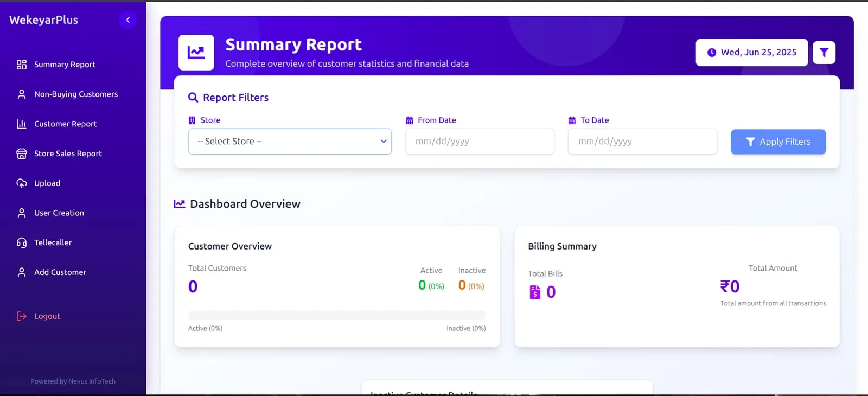Log out using the Logout link
This screenshot has width=868, height=396.
[47, 316]
